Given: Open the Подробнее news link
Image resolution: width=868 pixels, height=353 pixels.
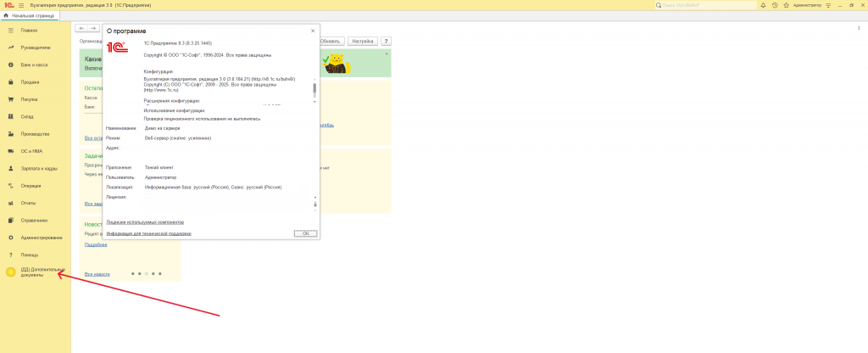Looking at the screenshot, I should point(96,244).
